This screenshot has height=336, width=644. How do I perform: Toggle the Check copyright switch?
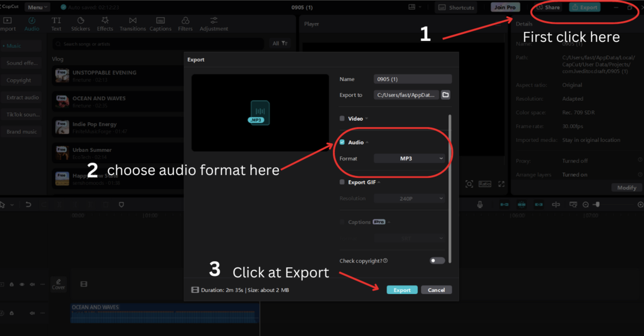point(437,261)
